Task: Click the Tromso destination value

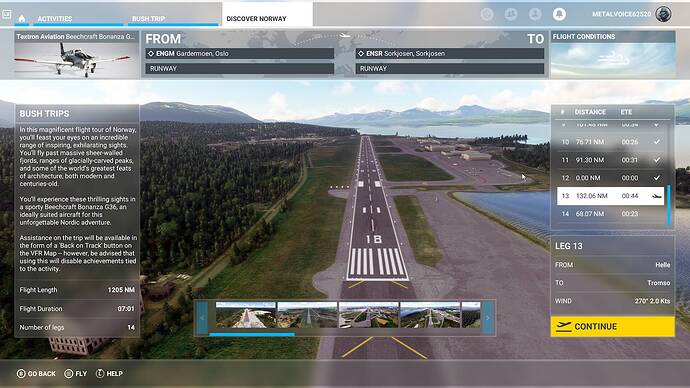Action: 658,283
